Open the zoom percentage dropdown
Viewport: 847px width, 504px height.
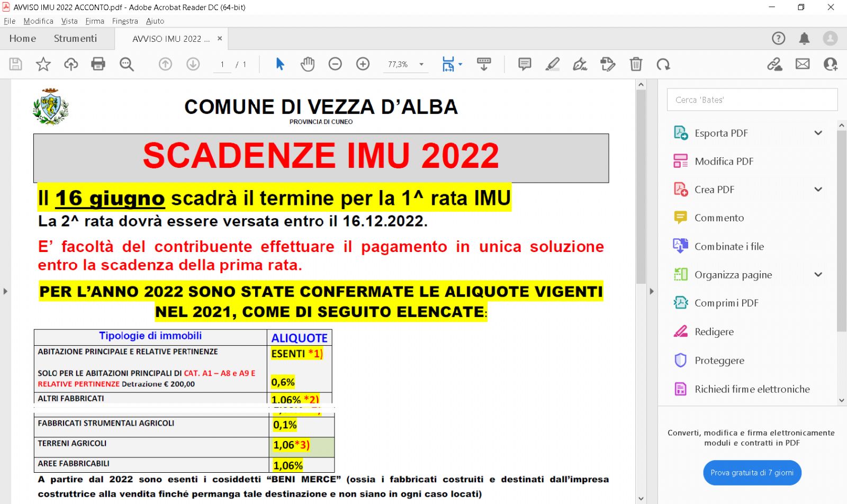click(x=421, y=64)
